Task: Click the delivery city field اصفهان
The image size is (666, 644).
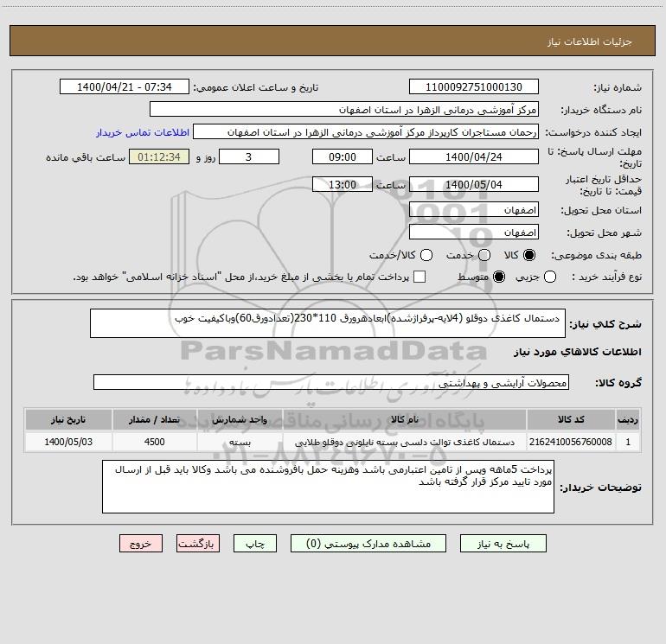Action: coord(474,232)
